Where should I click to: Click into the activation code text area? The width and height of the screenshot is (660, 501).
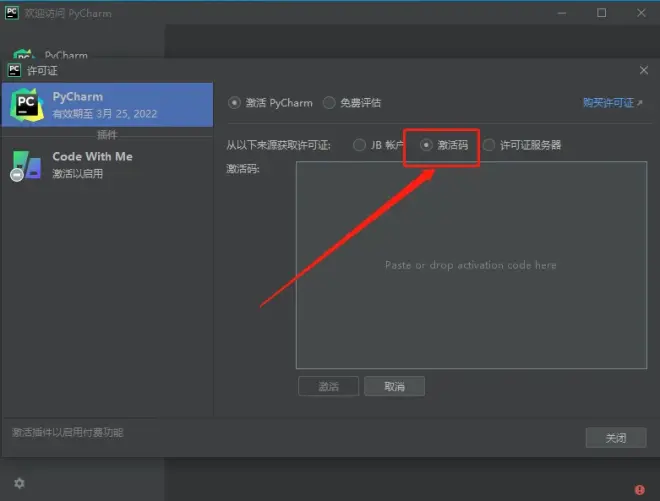click(x=471, y=265)
